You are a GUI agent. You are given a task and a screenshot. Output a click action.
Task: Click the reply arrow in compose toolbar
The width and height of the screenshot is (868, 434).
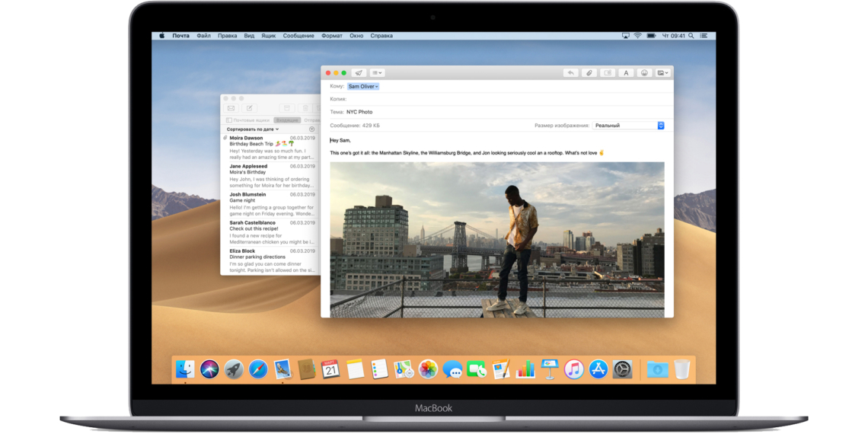point(570,73)
